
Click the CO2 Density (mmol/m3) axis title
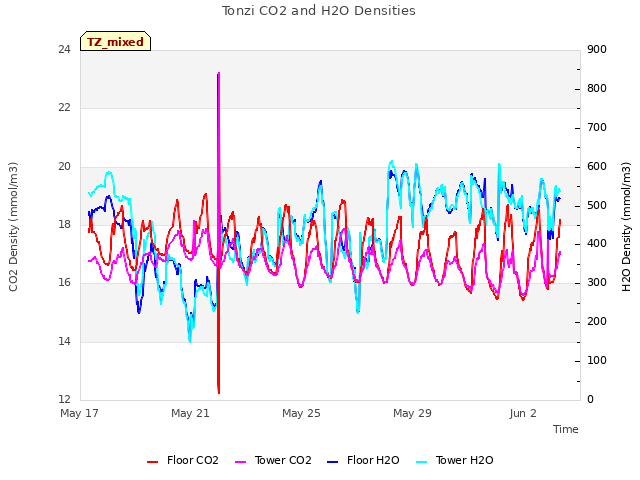tap(13, 227)
